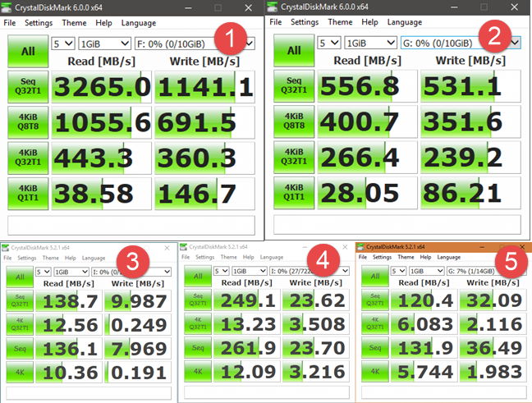The image size is (532, 403).
Task: Open the Language menu in the orange-titled G: 7% window
Action: tap(448, 257)
